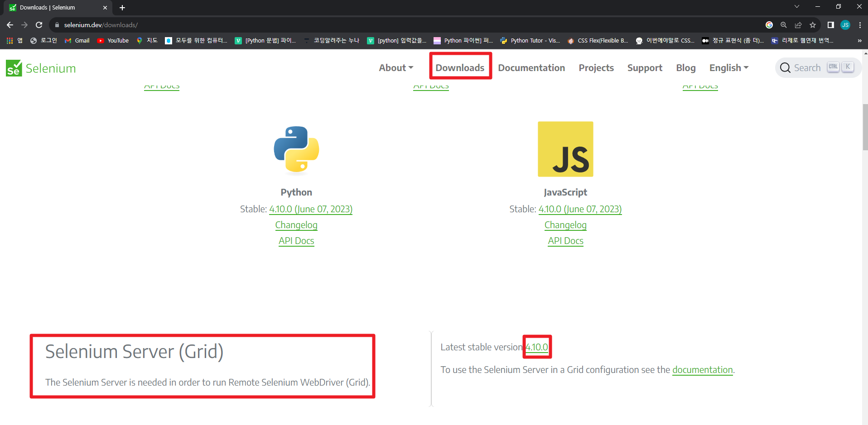Open the zoom magnifier icon in address bar
This screenshot has width=868, height=425.
pos(784,25)
